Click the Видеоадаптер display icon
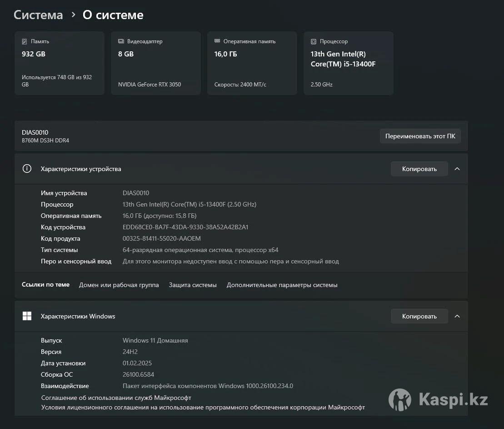Screen dimensions: 504x429 tap(121, 41)
